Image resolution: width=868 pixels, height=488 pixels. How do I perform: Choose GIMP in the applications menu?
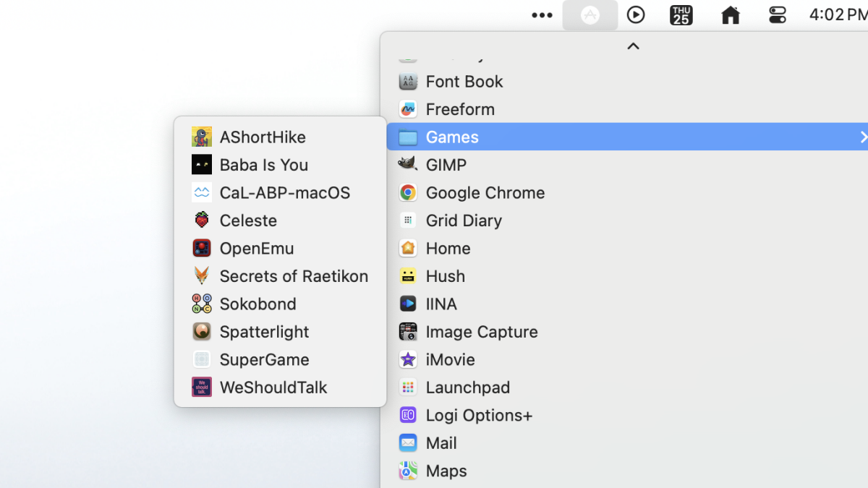pyautogui.click(x=446, y=165)
